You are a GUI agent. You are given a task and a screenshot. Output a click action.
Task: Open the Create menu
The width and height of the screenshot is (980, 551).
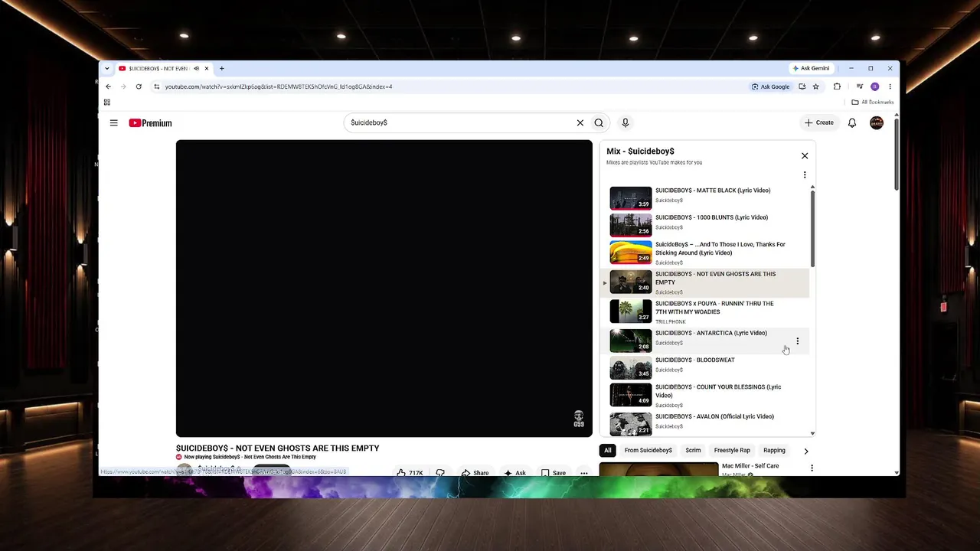(x=818, y=122)
